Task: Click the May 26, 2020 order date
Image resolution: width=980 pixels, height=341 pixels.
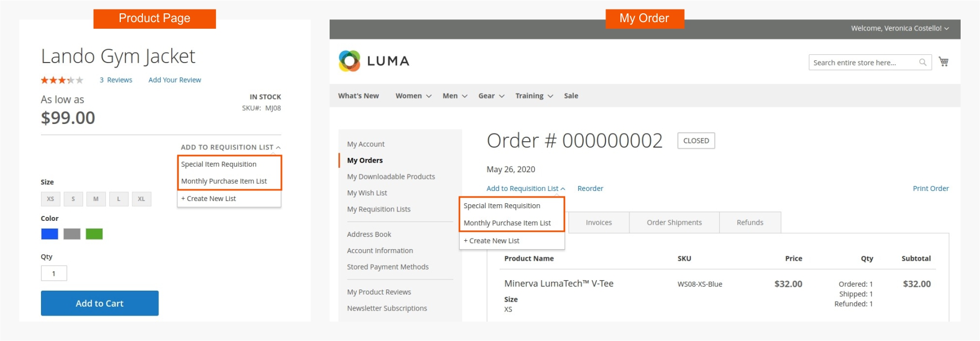Action: [511, 169]
